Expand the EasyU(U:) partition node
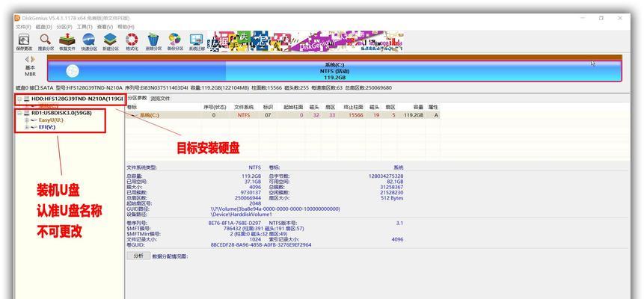Viewport: 644px width, 299px height. (x=27, y=120)
